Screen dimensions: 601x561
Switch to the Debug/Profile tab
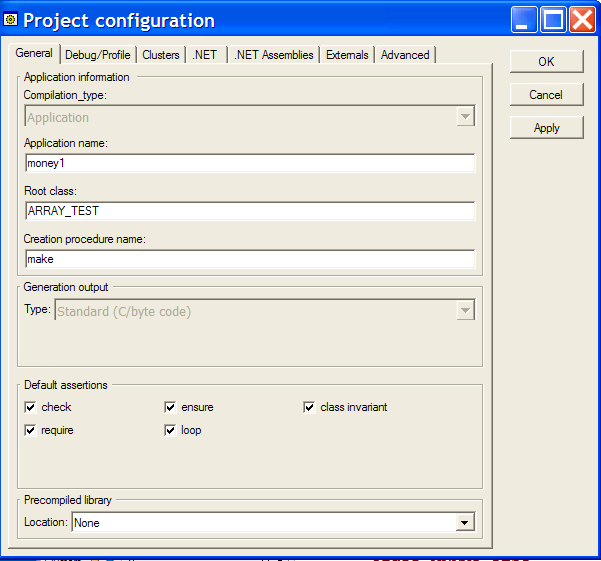pos(98,55)
